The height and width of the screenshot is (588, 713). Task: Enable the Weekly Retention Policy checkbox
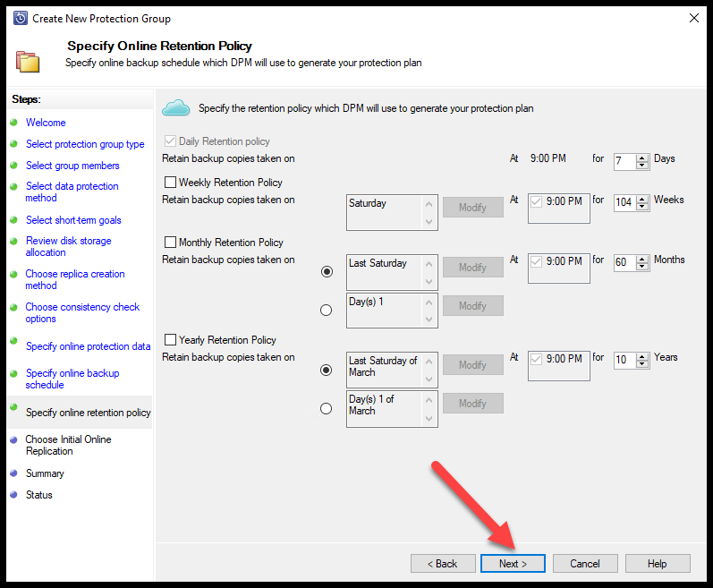point(170,182)
